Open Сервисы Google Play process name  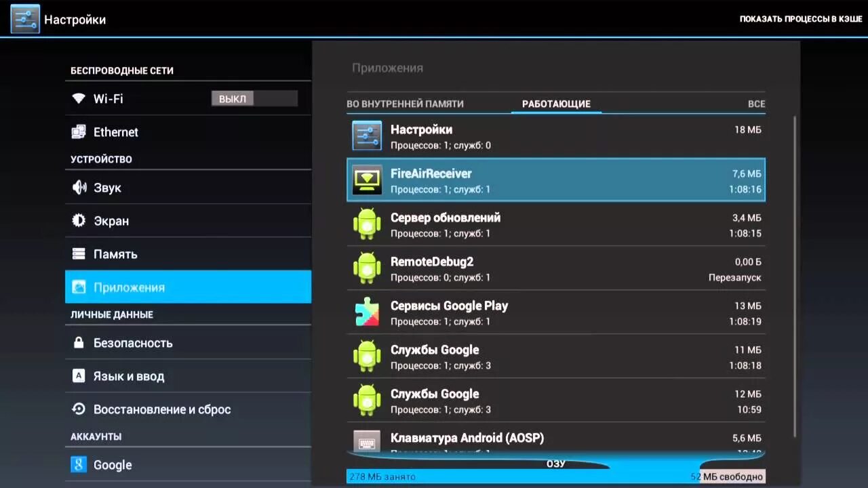[449, 306]
